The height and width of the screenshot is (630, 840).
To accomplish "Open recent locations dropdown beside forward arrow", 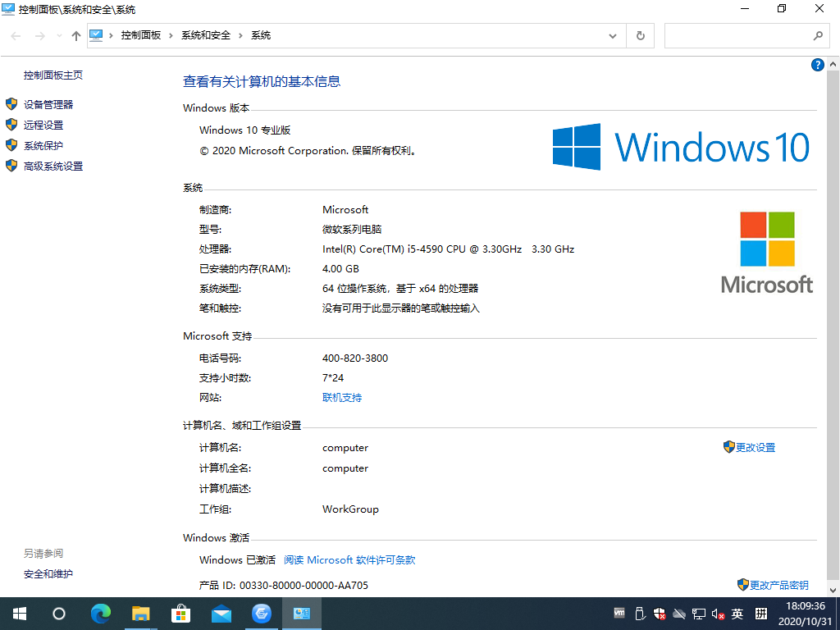I will 59,36.
